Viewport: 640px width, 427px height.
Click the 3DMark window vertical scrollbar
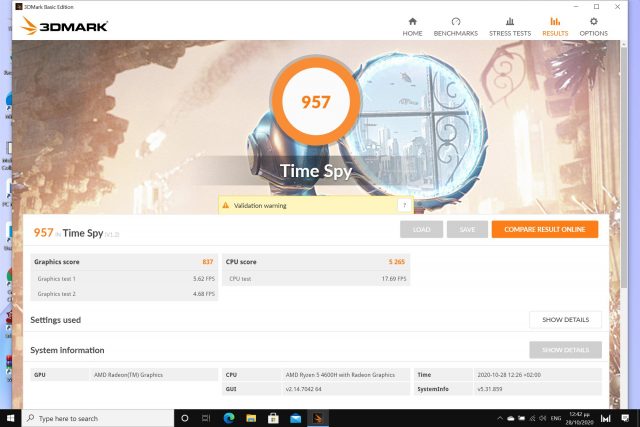[x=624, y=167]
